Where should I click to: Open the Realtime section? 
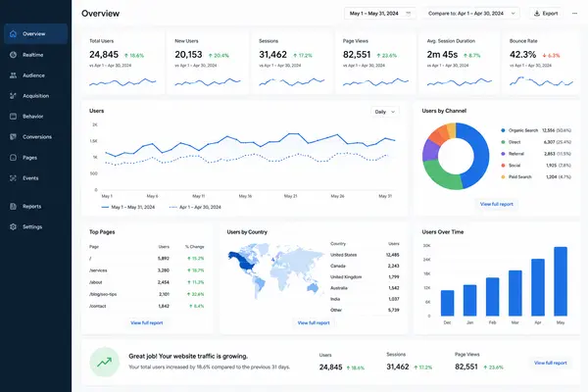[36, 55]
